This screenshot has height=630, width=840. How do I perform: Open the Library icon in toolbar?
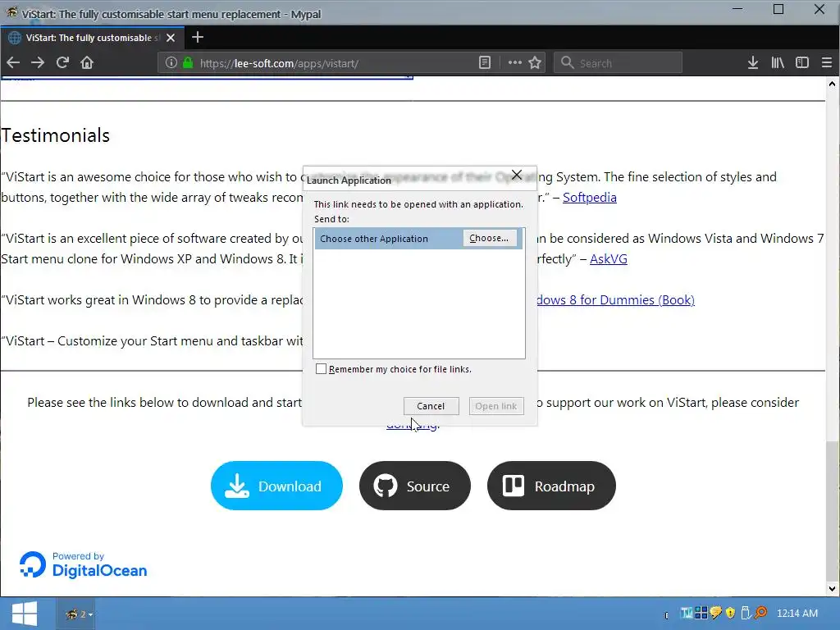(x=778, y=62)
